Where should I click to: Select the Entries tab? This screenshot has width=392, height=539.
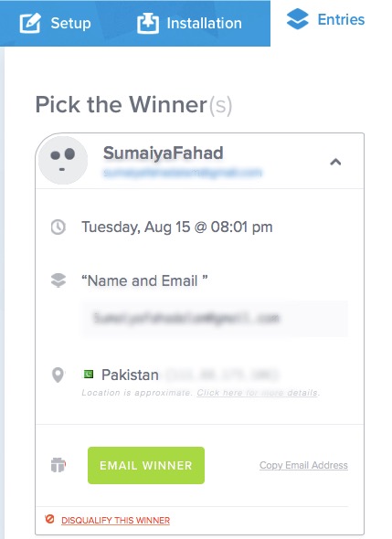click(325, 19)
